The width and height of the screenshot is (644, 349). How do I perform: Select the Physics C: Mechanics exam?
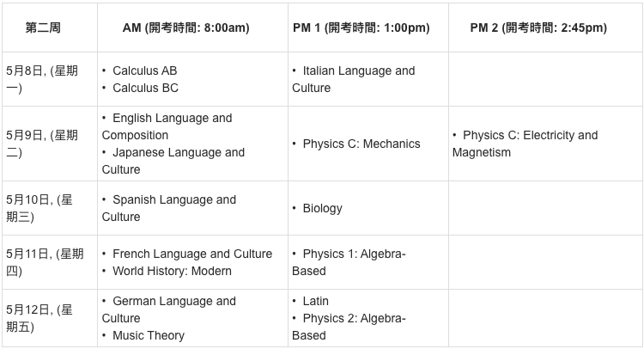pyautogui.click(x=361, y=144)
